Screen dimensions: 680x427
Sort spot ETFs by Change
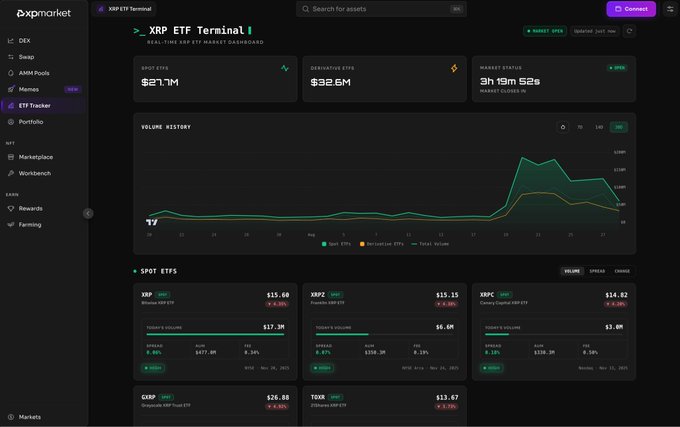coord(622,271)
